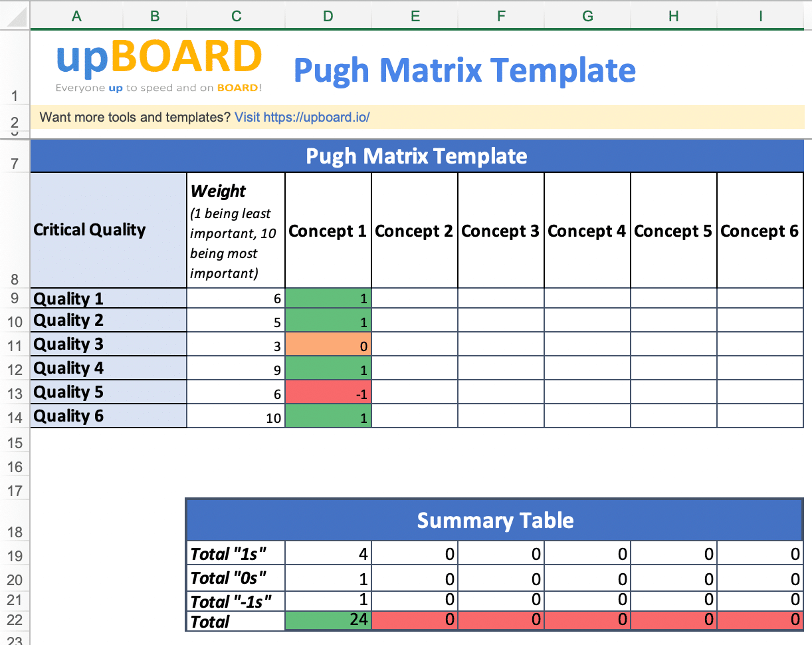Click the weight 6 cell for Quality 1

[x=236, y=298]
